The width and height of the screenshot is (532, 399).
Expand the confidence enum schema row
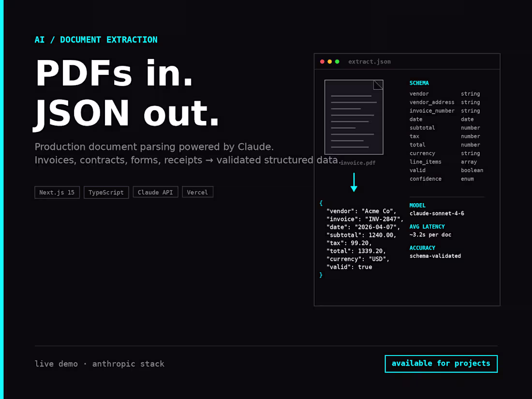click(x=426, y=178)
